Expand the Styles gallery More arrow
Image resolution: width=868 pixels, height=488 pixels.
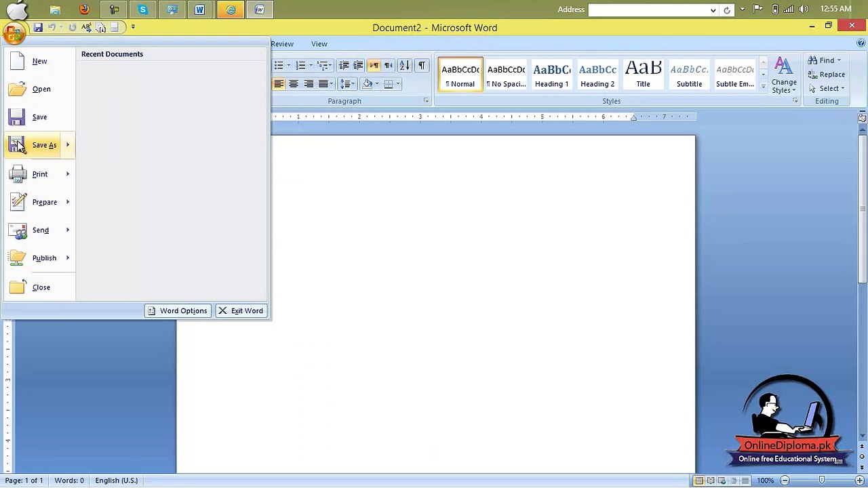(x=763, y=87)
